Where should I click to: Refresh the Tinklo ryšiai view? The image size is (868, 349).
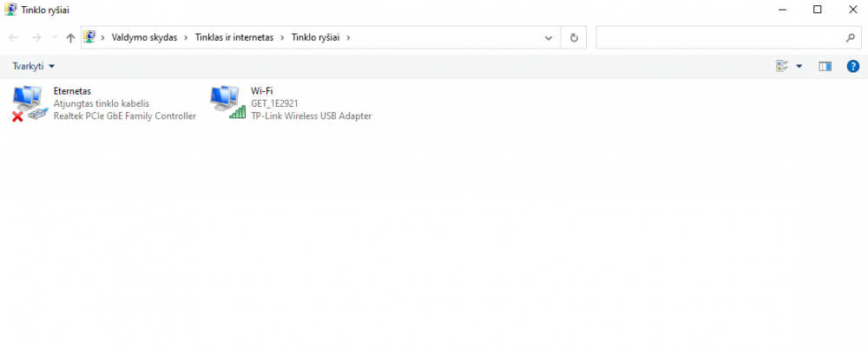point(574,37)
